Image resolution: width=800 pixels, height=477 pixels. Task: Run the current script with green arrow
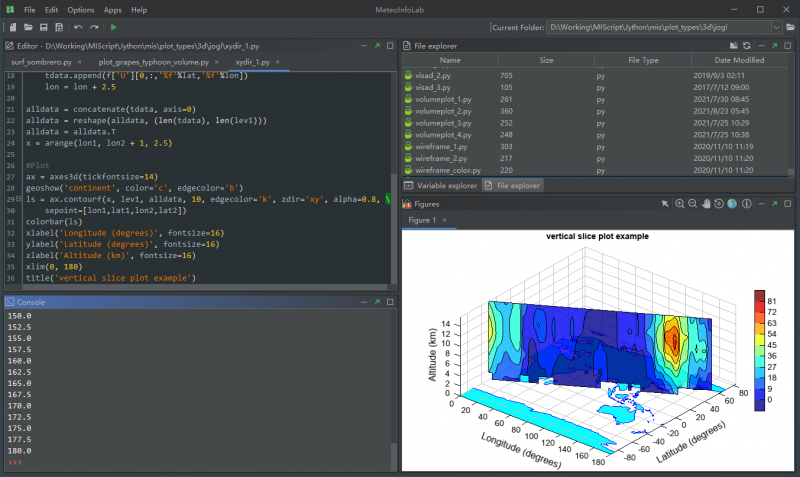pyautogui.click(x=114, y=27)
